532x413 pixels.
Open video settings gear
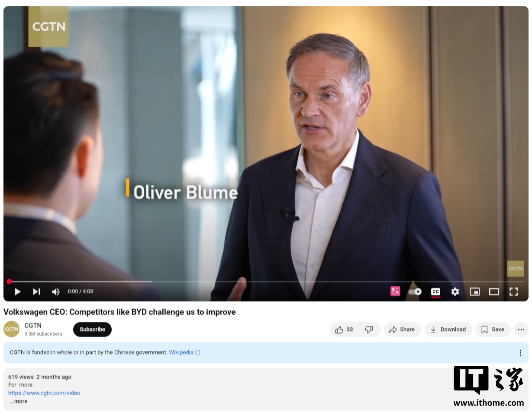coord(455,291)
